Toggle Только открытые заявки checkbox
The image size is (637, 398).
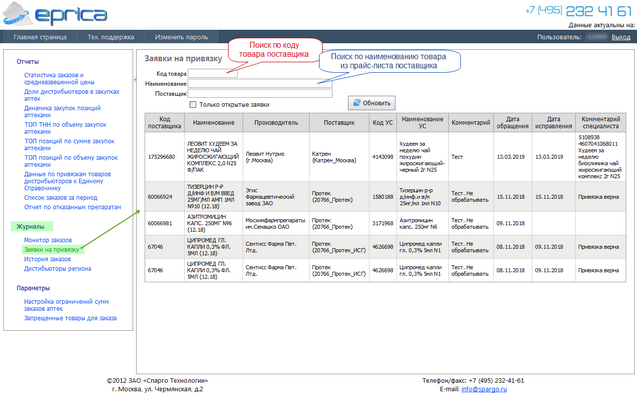[193, 104]
